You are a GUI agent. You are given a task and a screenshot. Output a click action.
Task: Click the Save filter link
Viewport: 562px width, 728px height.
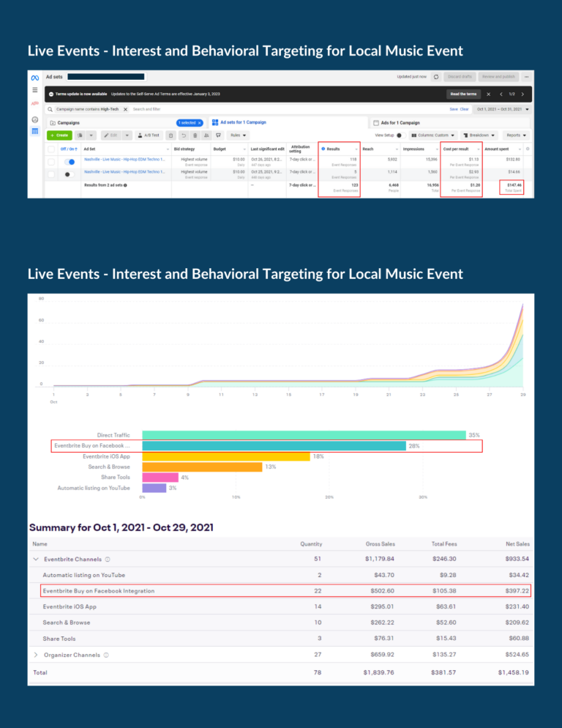pyautogui.click(x=454, y=110)
